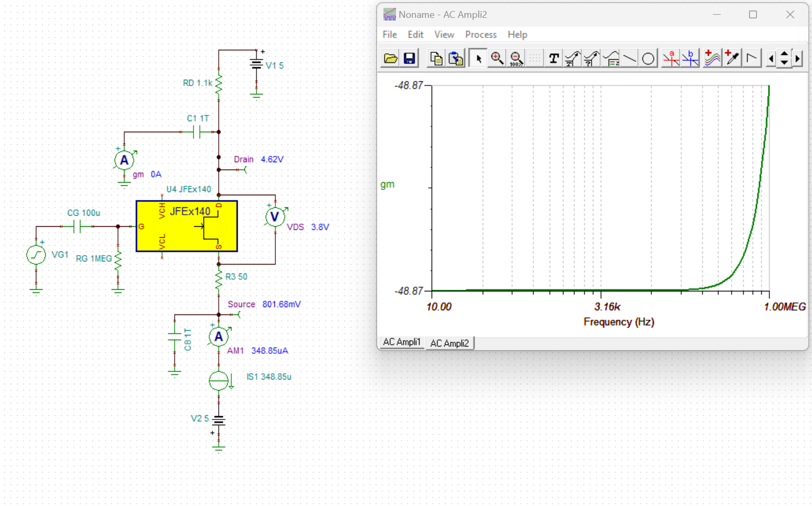Click the red plus eyedropper icon

tap(732, 58)
